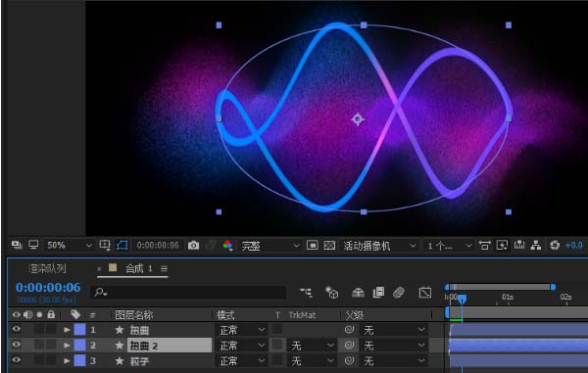This screenshot has width=588, height=373.
Task: Click the +0.0 exposure value
Action: click(x=573, y=246)
